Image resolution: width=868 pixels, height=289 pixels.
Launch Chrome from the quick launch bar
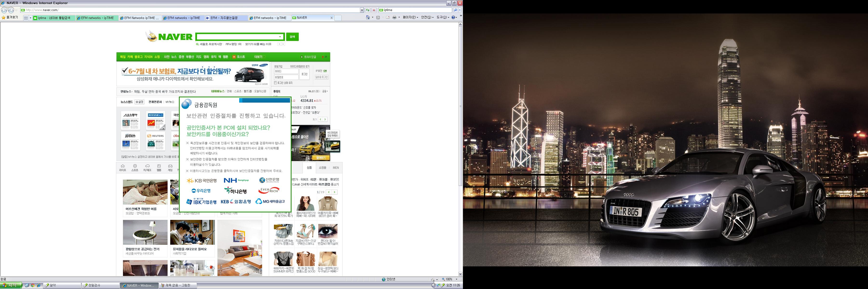(33, 285)
